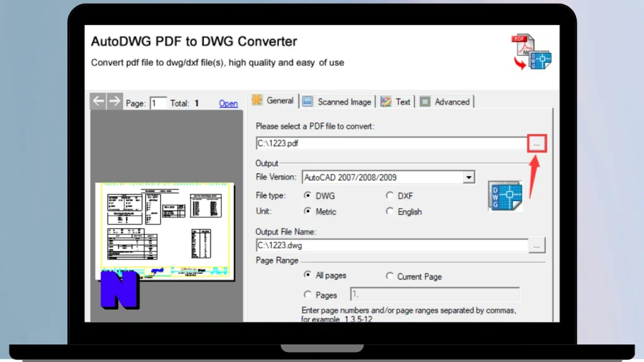Viewport: 644px width, 362px height.
Task: Open a PDF via the Open link
Action: (228, 104)
